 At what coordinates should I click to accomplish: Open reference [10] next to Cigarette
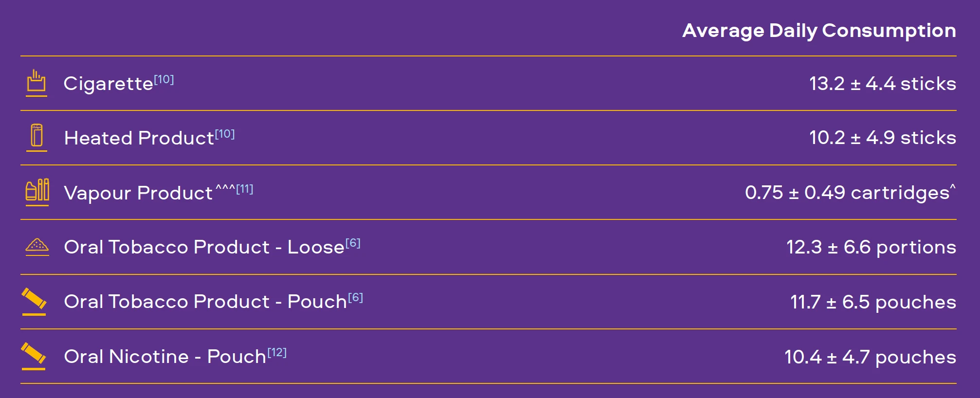point(164,79)
